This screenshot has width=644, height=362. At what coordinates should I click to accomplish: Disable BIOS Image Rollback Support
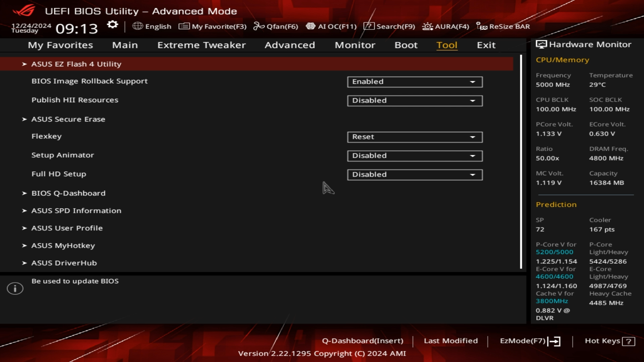[x=414, y=82]
